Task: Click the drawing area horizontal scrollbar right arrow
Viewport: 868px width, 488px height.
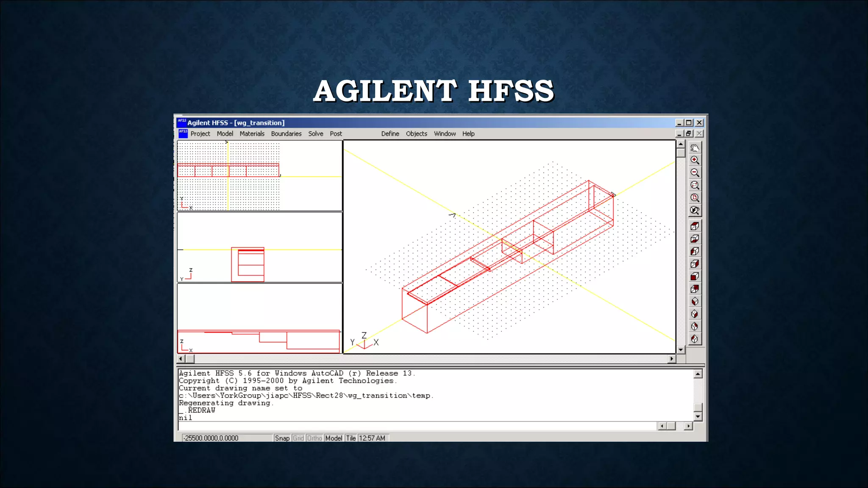Action: (x=671, y=359)
